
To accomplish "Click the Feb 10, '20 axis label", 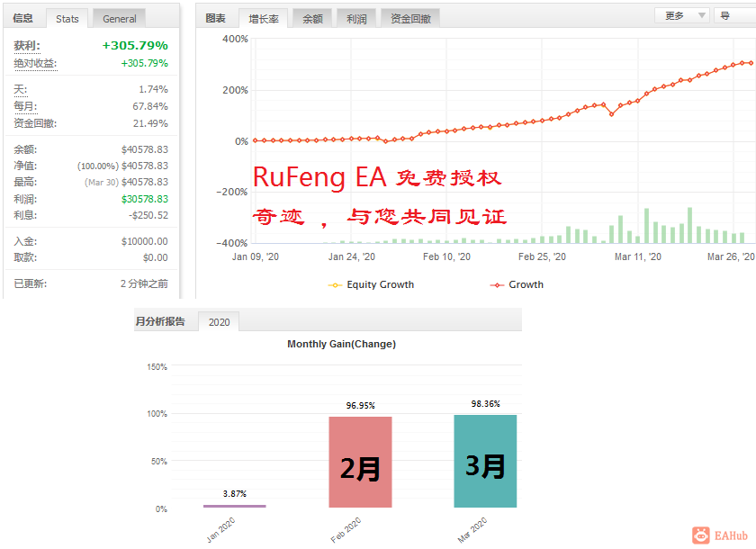I will (446, 256).
